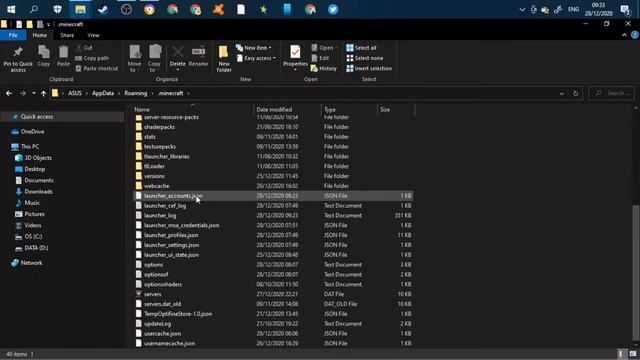Click Select all in the ribbon
Viewport: 640px width, 360px height.
pyautogui.click(x=361, y=48)
